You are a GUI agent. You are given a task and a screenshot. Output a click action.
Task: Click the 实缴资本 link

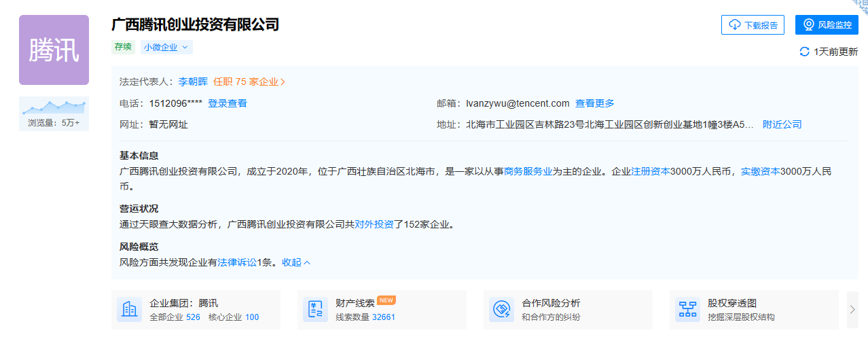(760, 172)
